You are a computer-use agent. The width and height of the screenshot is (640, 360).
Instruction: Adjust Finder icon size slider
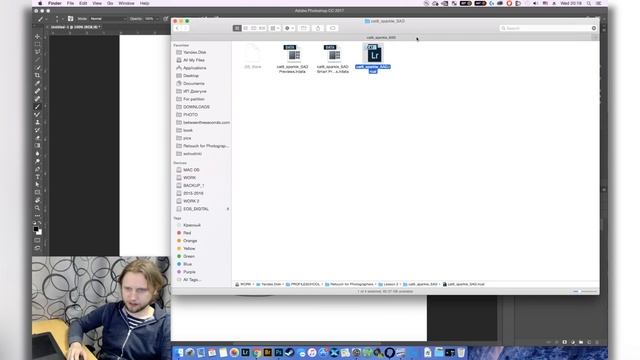pyautogui.click(x=586, y=291)
